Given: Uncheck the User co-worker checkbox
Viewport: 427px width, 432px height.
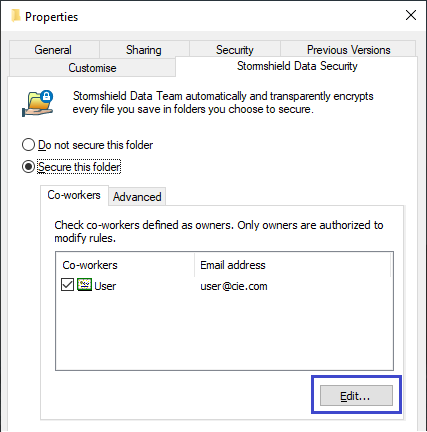Looking at the screenshot, I should coord(67,285).
